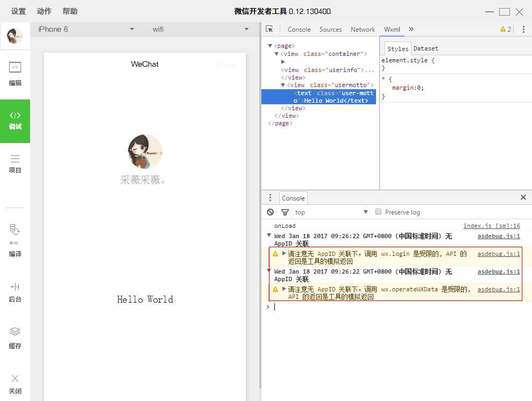Viewport: 532px width, 401px height.
Task: Click the onLoad console message
Action: tap(285, 226)
